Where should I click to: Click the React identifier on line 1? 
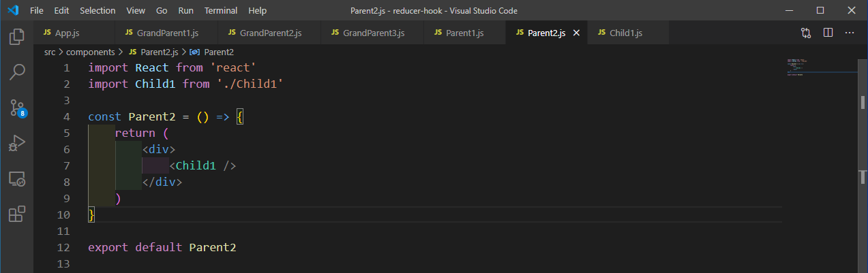point(152,68)
